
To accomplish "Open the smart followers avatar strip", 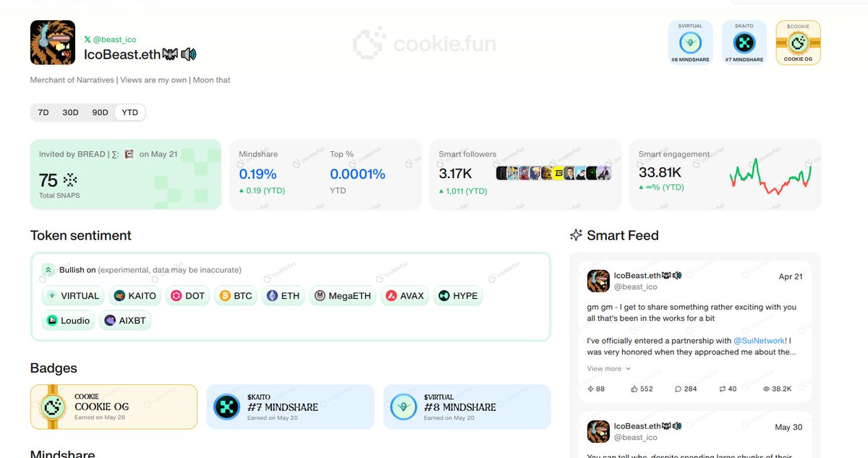I will click(553, 173).
